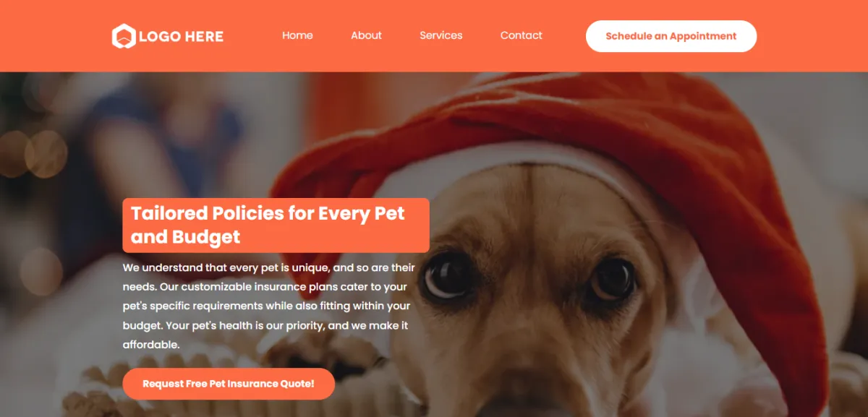The width and height of the screenshot is (868, 417).
Task: Select the Tailored Policies heading banner
Action: click(276, 225)
